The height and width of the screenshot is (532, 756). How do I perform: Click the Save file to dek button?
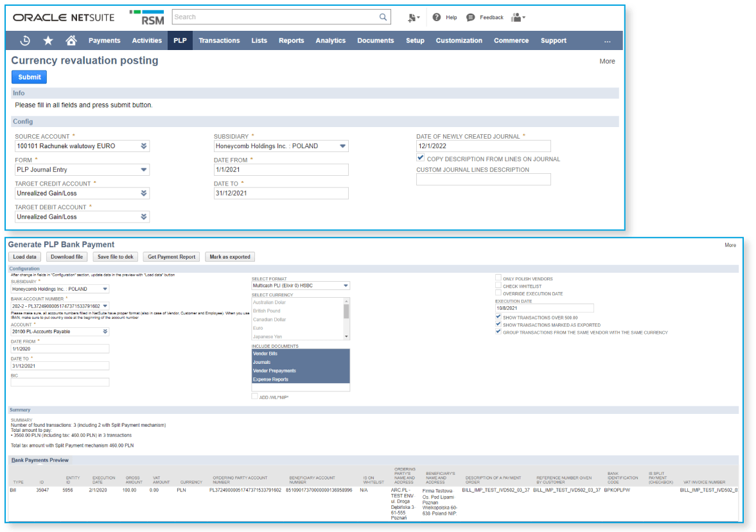click(x=115, y=257)
